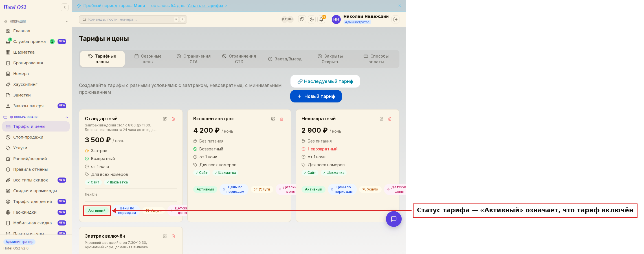Follow the Узнать о тарифах link
Screen dimensions: 644x254
[x=205, y=6]
